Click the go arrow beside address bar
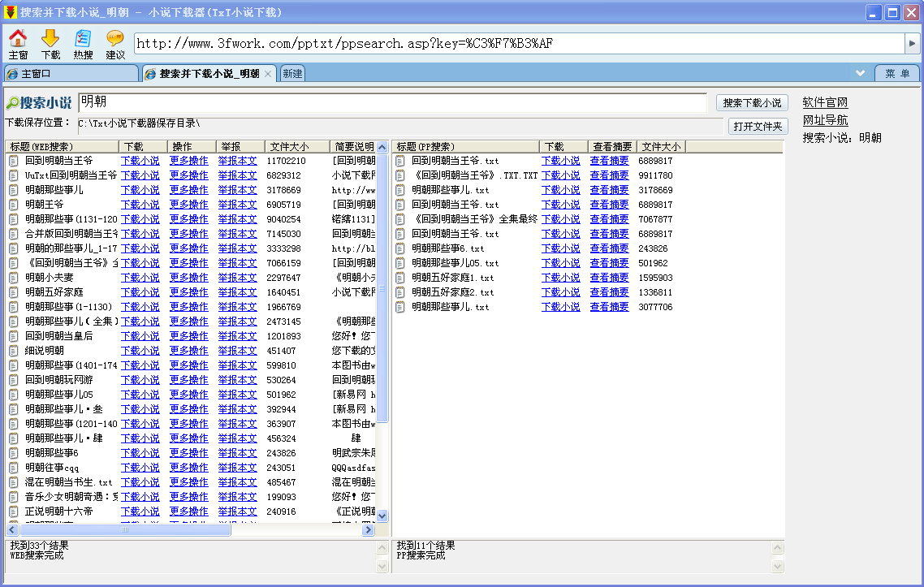This screenshot has height=587, width=924. tap(912, 43)
